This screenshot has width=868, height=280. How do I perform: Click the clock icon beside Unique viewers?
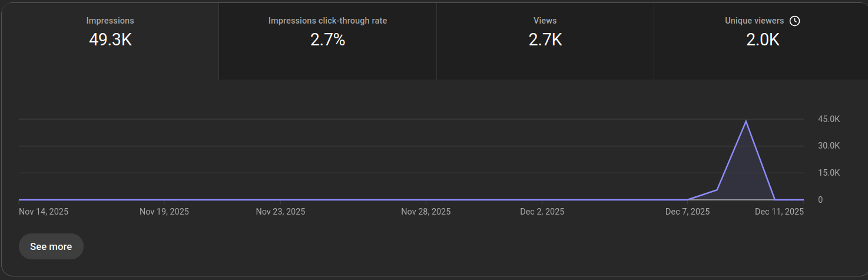coord(794,21)
